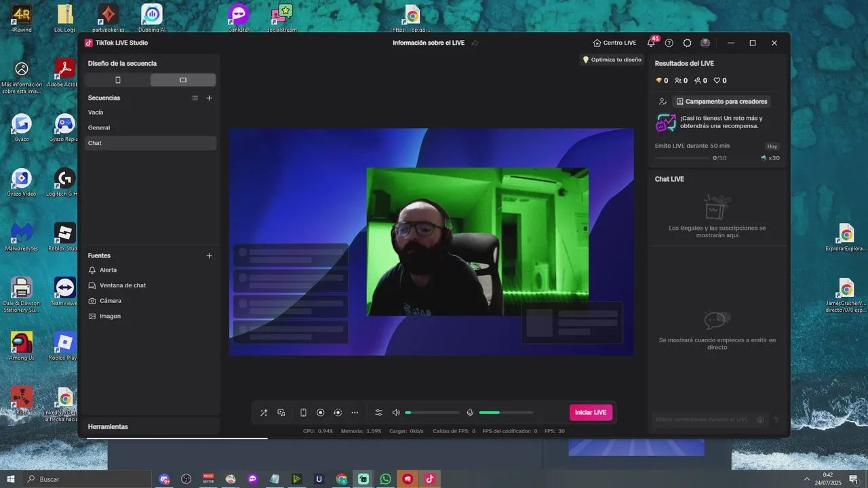Select the Ventana de chat source
Viewport: 868px width, 488px height.
[x=151, y=285]
